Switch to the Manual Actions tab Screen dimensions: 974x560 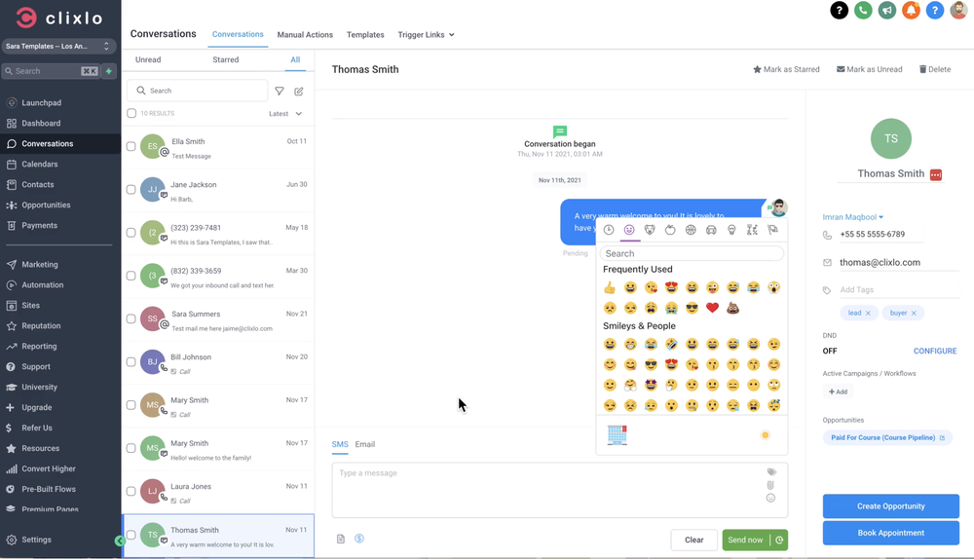click(x=305, y=35)
